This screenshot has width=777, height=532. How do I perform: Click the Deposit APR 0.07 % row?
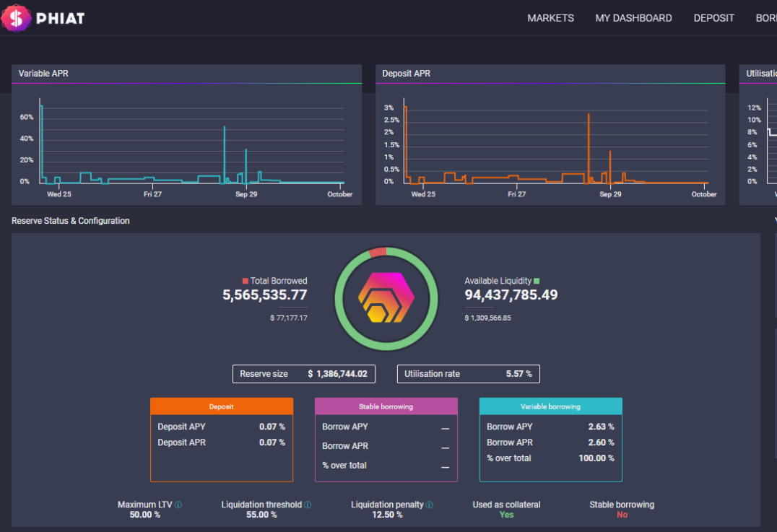[x=222, y=442]
